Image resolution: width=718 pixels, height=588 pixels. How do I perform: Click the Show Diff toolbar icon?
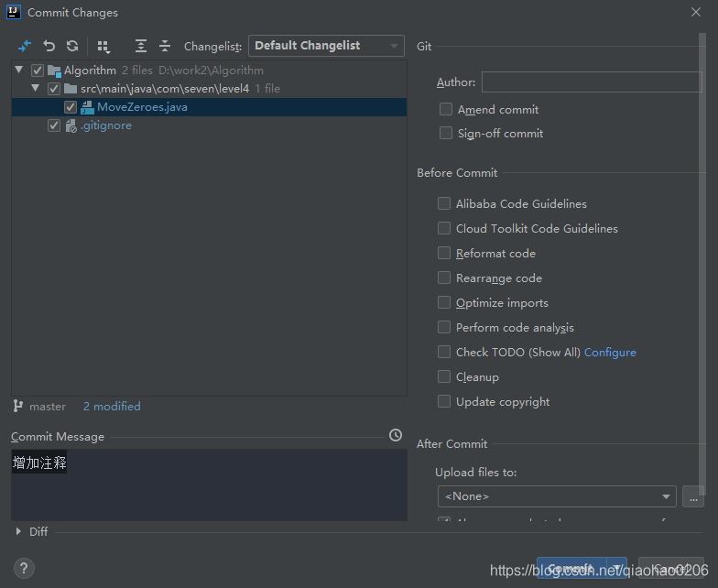pyautogui.click(x=25, y=46)
